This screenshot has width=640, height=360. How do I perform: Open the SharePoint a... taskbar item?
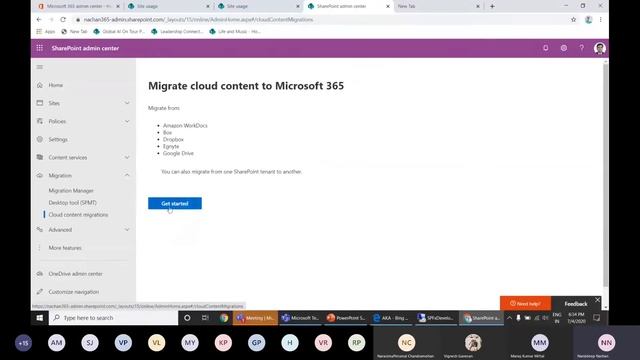[x=482, y=318]
